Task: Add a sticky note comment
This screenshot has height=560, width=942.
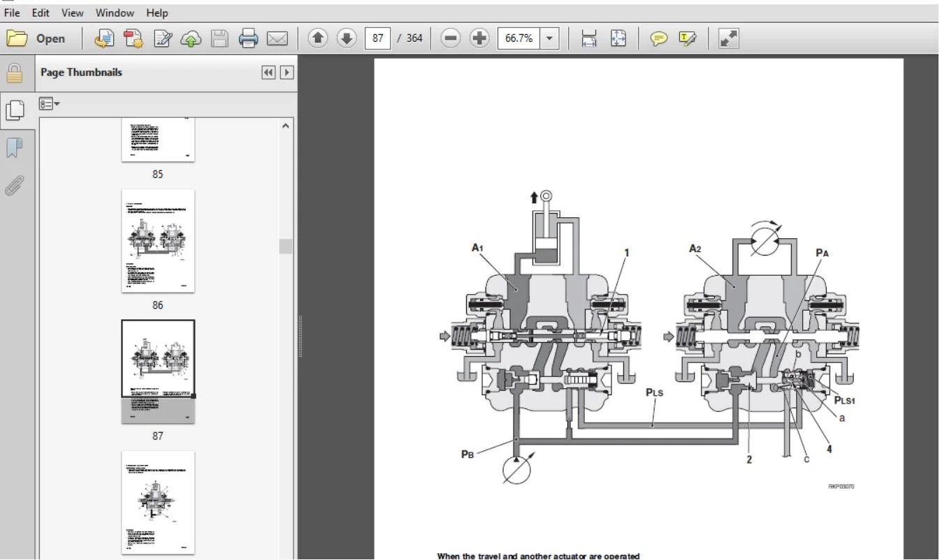Action: click(658, 38)
